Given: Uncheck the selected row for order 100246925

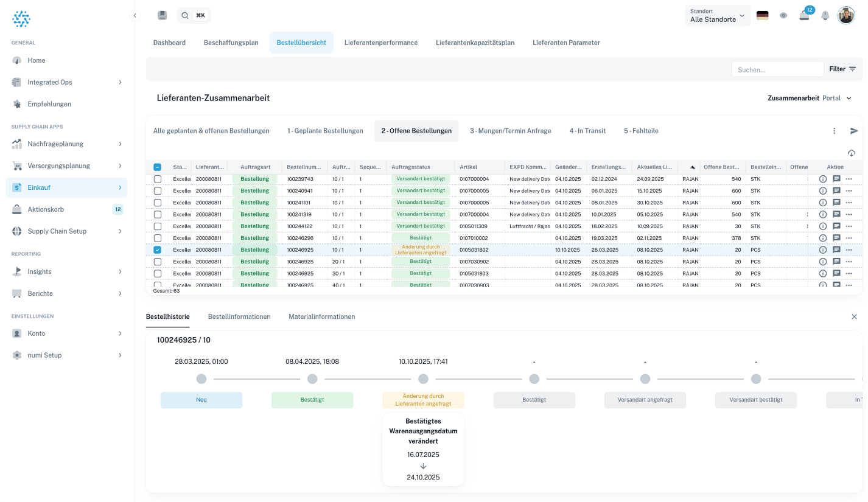Looking at the screenshot, I should click(157, 249).
